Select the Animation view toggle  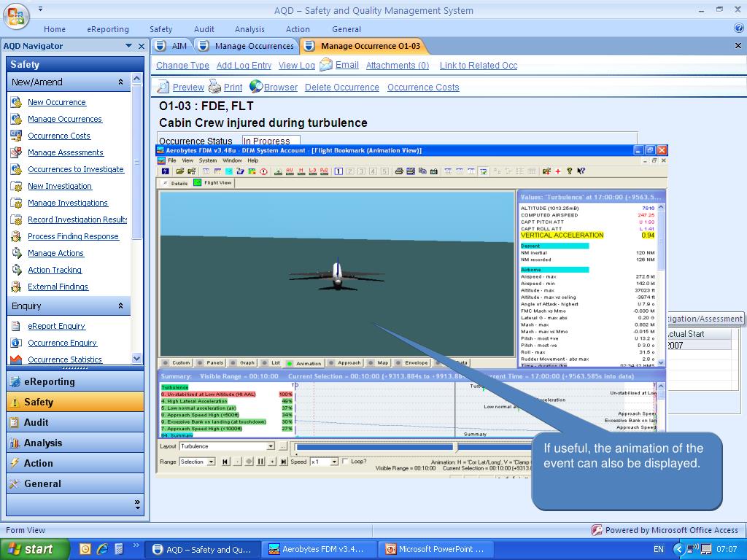304,363
